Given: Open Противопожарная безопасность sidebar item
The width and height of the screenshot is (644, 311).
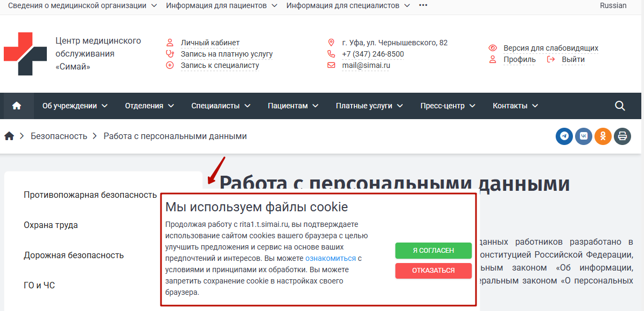Looking at the screenshot, I should 90,195.
